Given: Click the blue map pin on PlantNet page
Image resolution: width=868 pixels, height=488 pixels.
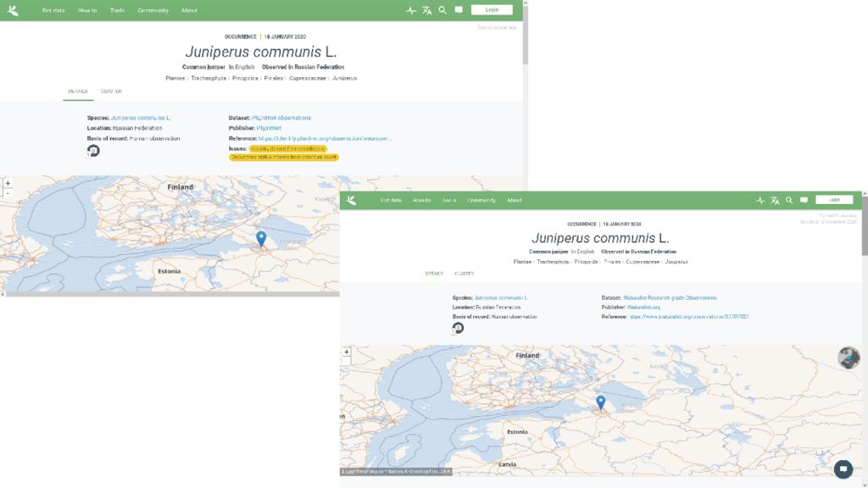Looking at the screenshot, I should click(x=261, y=238).
